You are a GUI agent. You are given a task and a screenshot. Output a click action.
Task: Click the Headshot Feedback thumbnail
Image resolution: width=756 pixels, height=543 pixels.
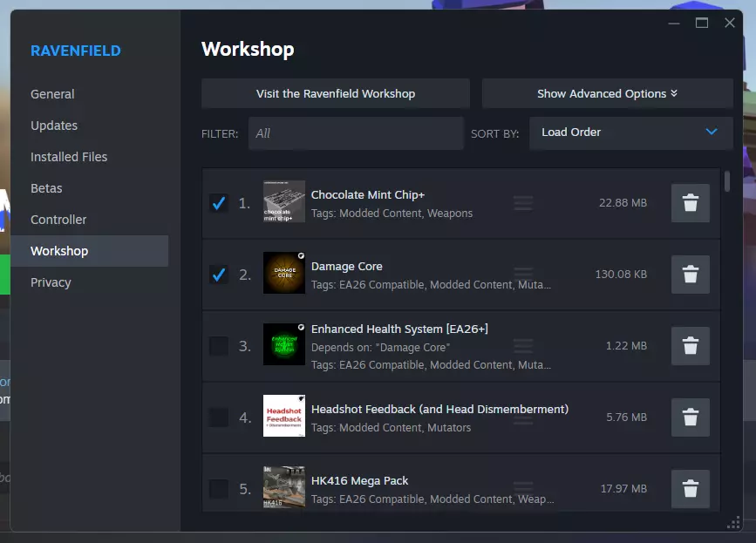pyautogui.click(x=284, y=416)
